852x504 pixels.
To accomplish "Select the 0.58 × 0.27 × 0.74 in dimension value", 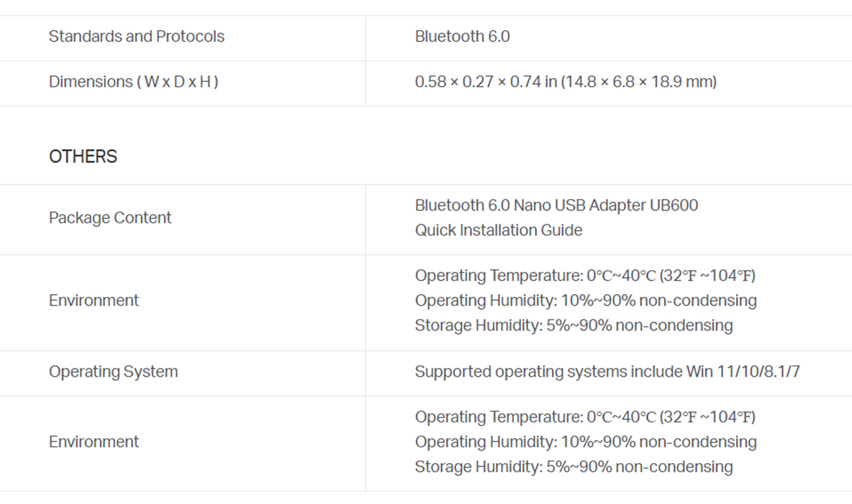I will [486, 82].
